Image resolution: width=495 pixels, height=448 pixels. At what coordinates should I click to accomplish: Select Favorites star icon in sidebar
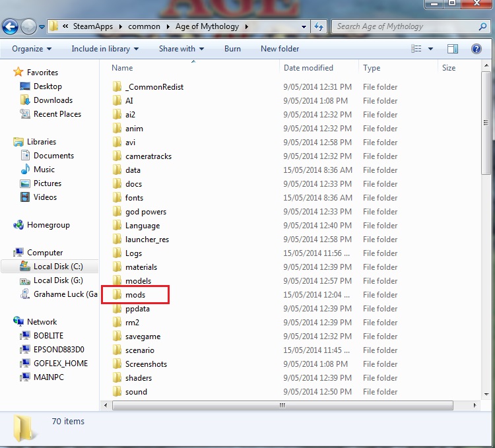click(18, 73)
